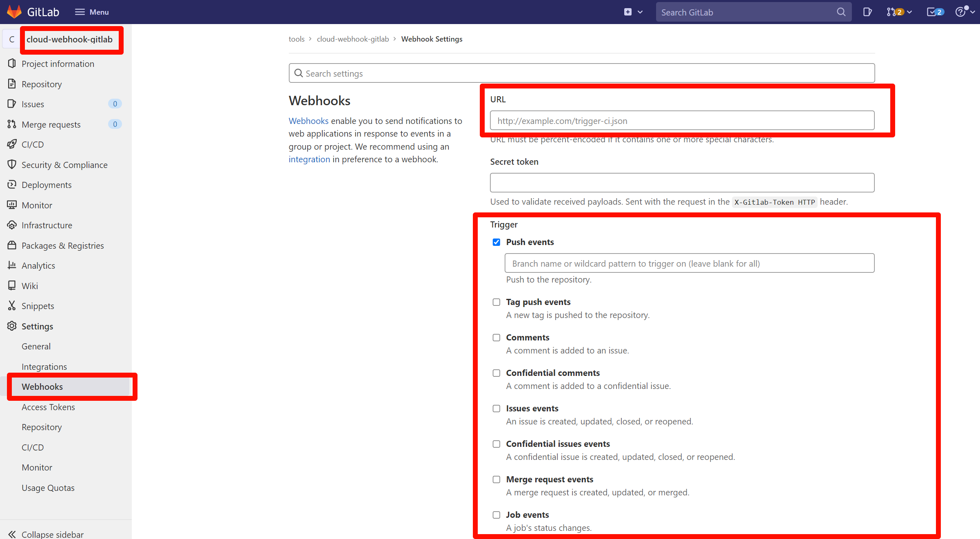Enable Confidential issues events trigger
This screenshot has height=539, width=980.
pos(496,444)
